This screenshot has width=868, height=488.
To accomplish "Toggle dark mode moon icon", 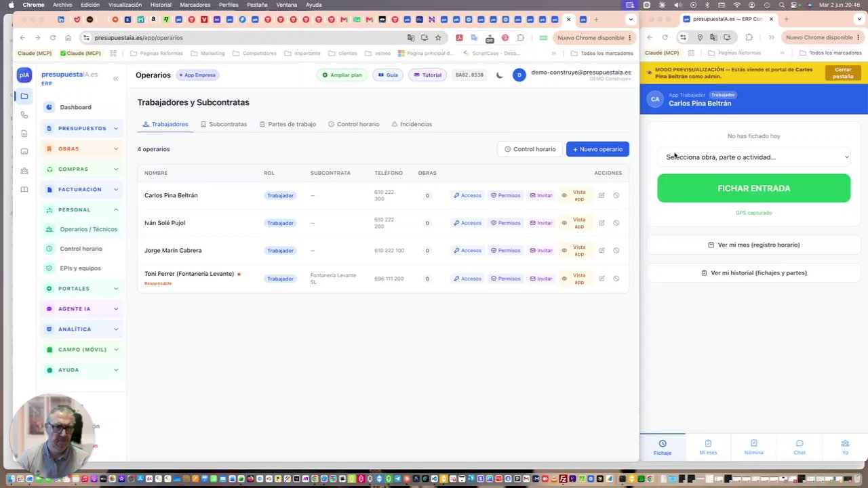I will coord(500,75).
